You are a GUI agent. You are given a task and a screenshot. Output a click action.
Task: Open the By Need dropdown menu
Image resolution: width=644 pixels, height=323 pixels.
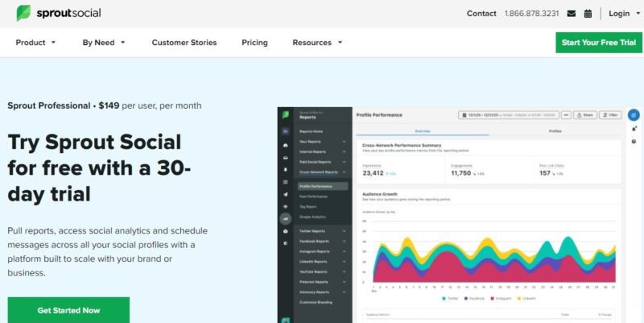coord(104,43)
